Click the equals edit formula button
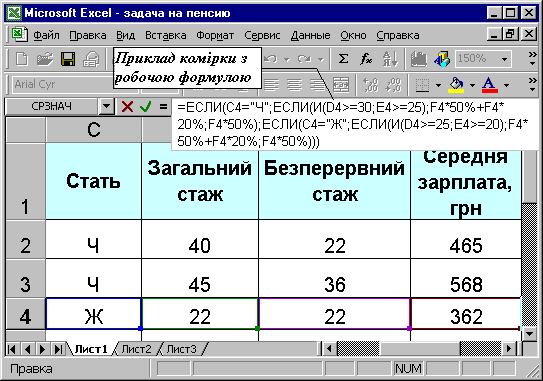The width and height of the screenshot is (543, 381). tap(163, 106)
